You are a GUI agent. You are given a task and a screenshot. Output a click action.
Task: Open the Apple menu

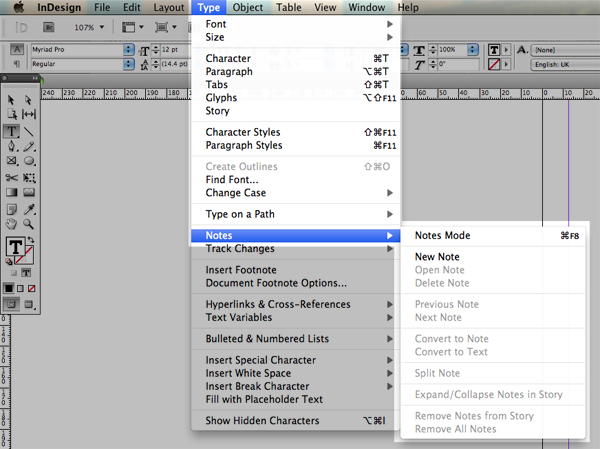coord(19,7)
